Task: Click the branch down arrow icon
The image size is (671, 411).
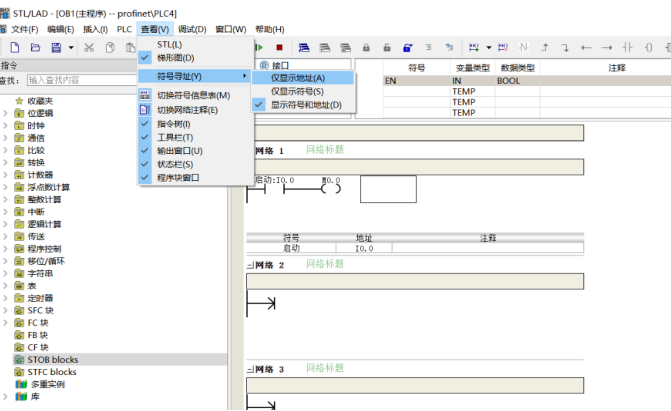Action: click(565, 48)
